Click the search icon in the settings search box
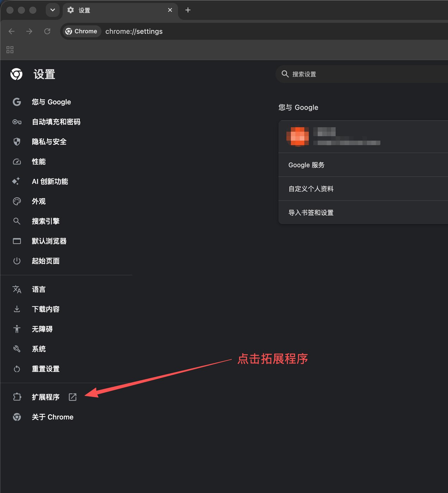448x493 pixels. [285, 74]
